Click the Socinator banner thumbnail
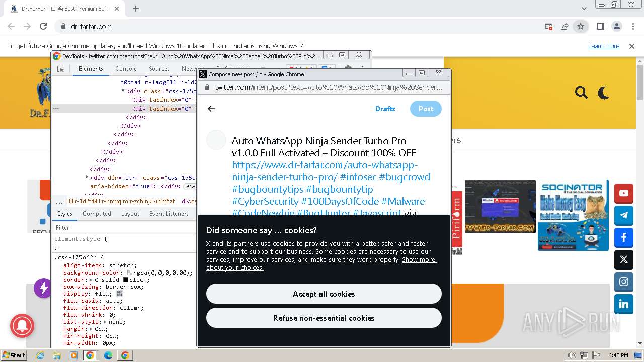 coord(573,215)
